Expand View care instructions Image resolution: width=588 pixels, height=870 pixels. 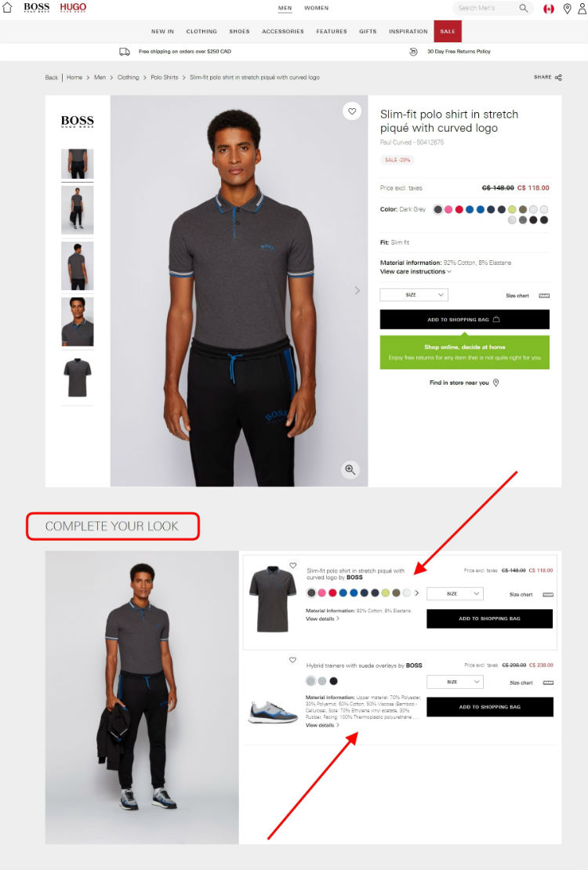416,272
